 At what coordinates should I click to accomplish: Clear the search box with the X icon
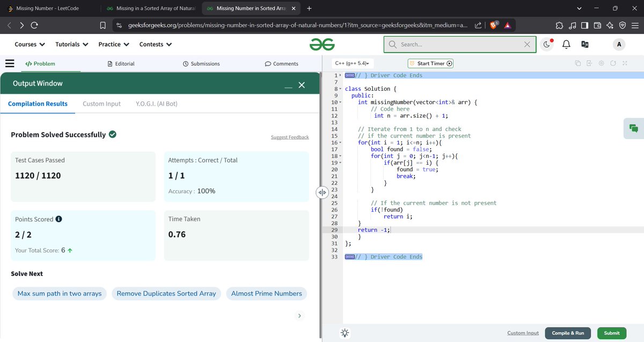(527, 45)
